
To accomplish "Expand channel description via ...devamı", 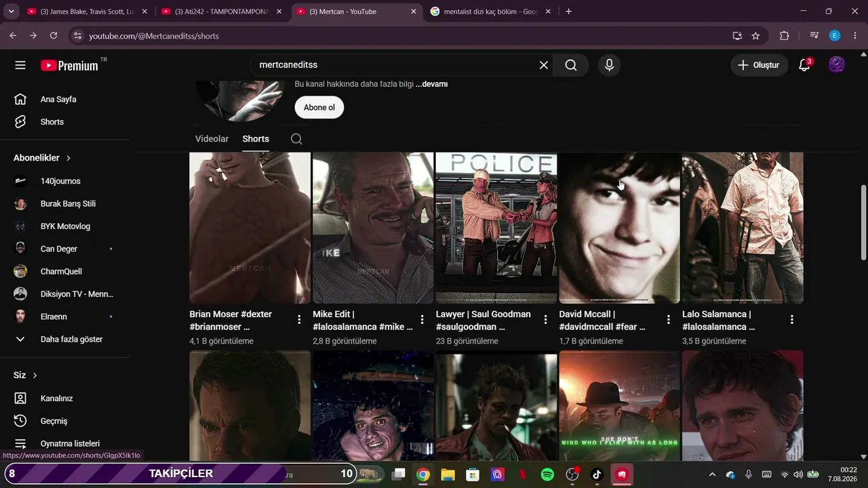I will pyautogui.click(x=432, y=84).
